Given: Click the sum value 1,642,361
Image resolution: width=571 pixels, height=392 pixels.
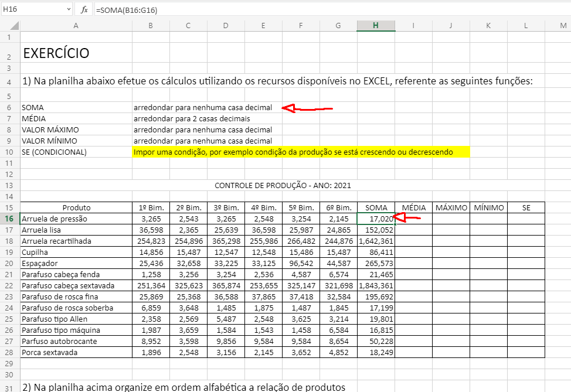Looking at the screenshot, I should click(x=376, y=241).
